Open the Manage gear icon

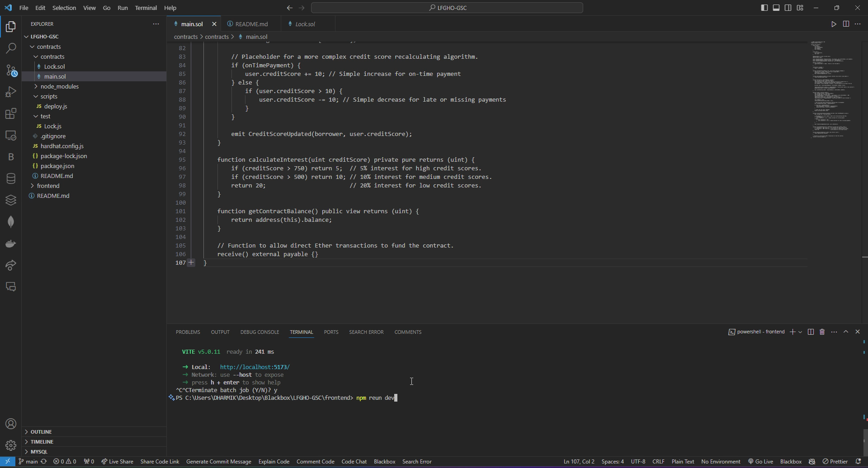click(11, 445)
